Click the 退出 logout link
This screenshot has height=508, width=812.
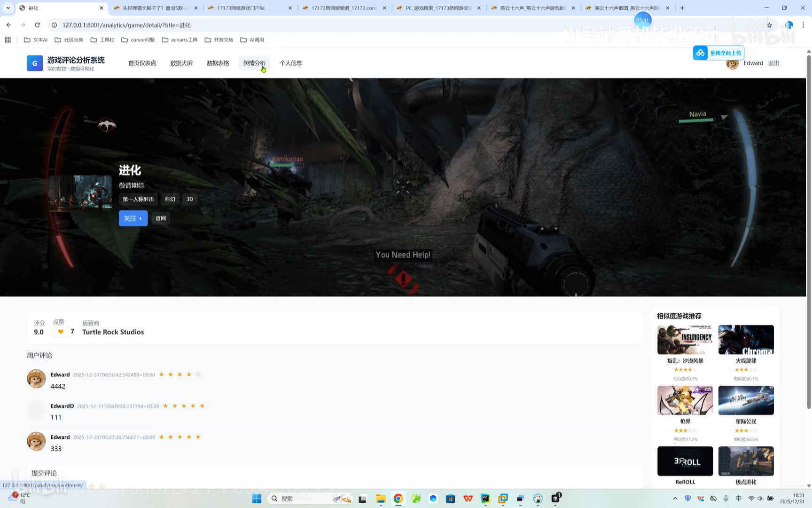click(x=773, y=63)
